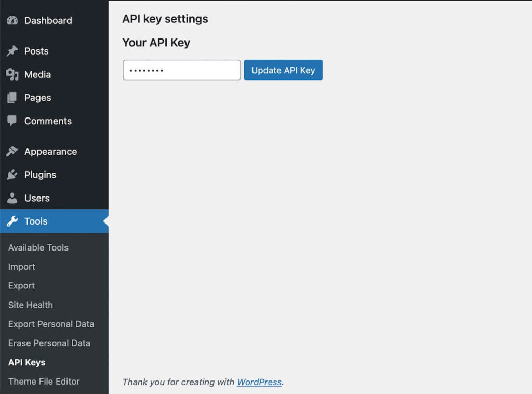This screenshot has width=532, height=394.
Task: Click the Update API Key button
Action: (x=283, y=70)
